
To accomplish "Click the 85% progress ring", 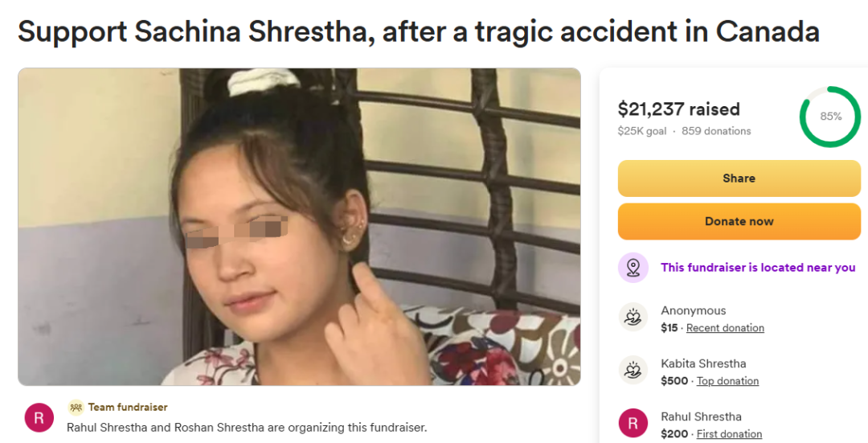I will pos(829,117).
